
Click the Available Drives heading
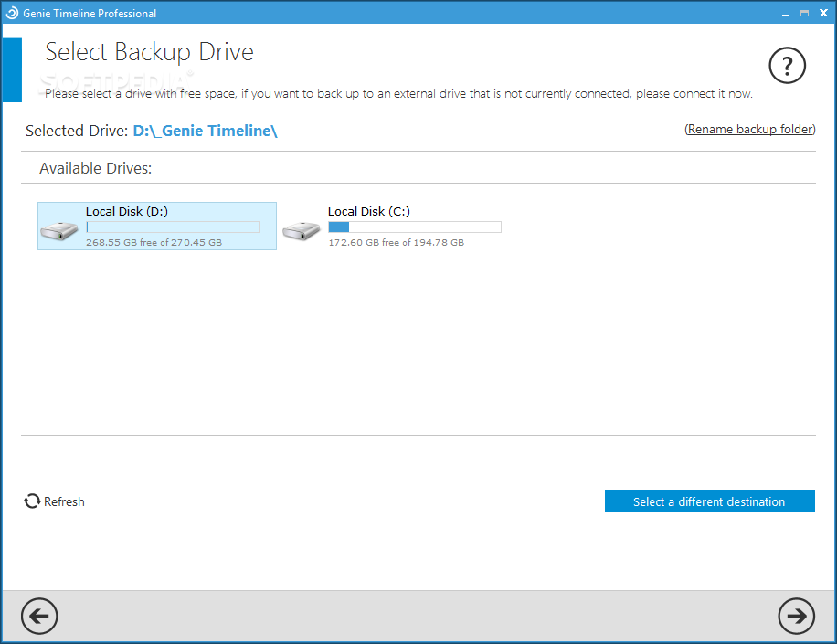[96, 168]
